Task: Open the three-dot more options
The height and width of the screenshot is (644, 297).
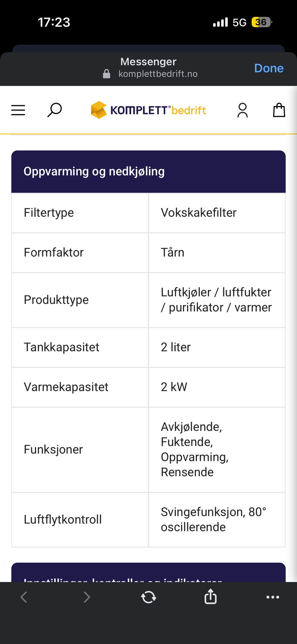Action: point(273,597)
